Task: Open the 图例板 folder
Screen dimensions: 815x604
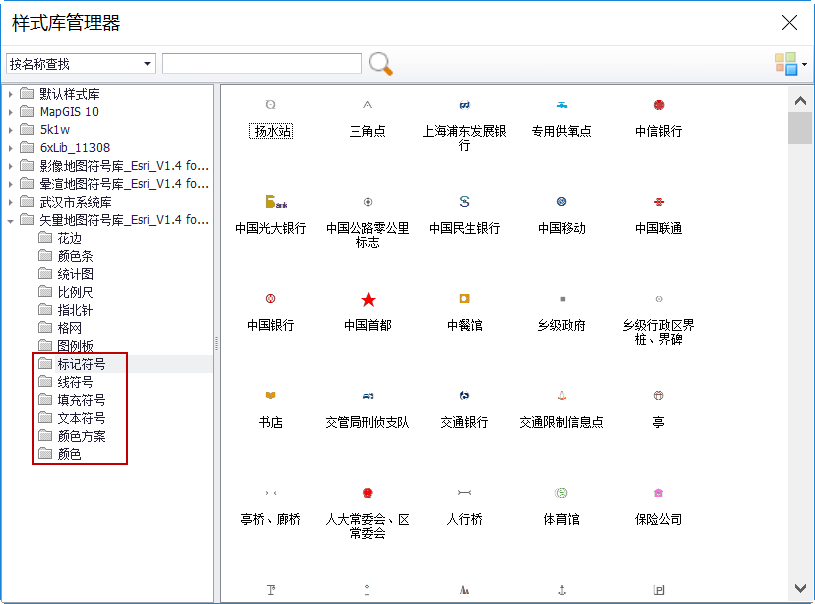Action: coord(75,346)
